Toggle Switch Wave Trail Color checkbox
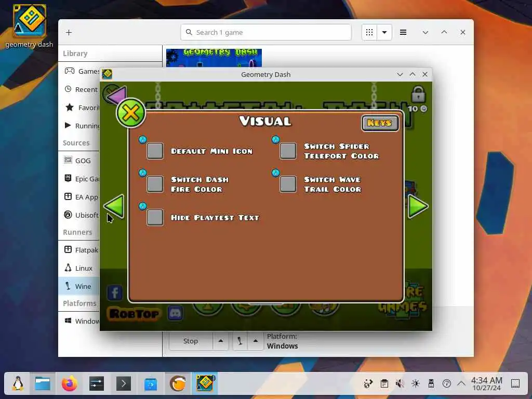Image resolution: width=532 pixels, height=399 pixels. 288,184
